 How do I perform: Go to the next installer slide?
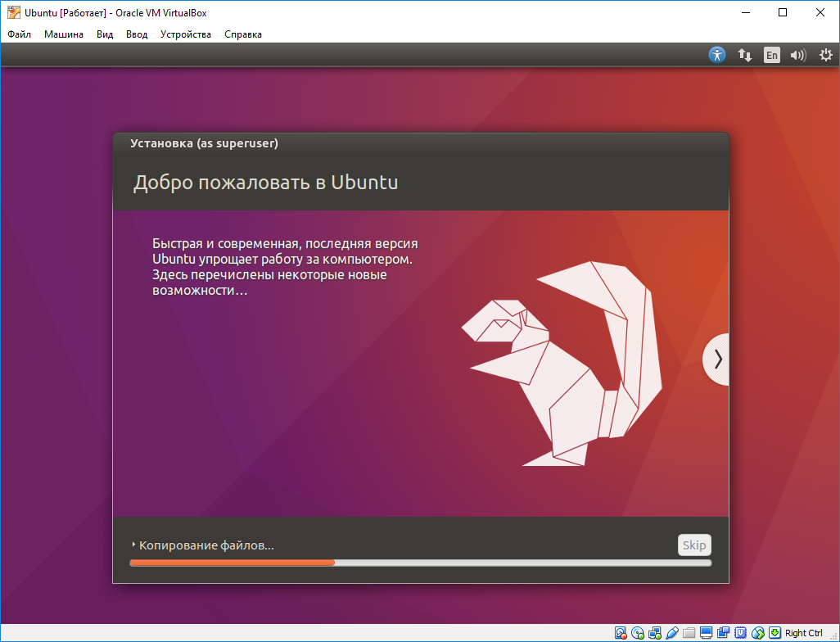[717, 359]
